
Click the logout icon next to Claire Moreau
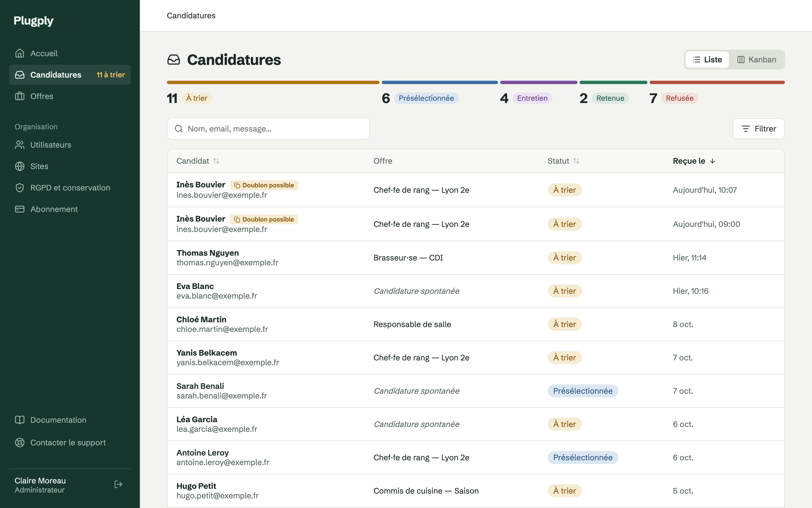pyautogui.click(x=118, y=485)
